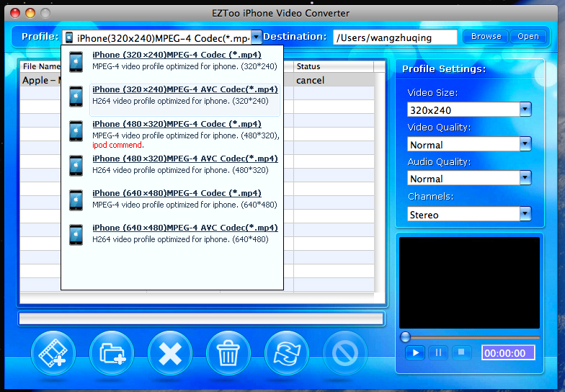This screenshot has height=392, width=565.
Task: Click the iPhone icon beside 480x320 MPEG-4 Codec
Action: pos(76,131)
